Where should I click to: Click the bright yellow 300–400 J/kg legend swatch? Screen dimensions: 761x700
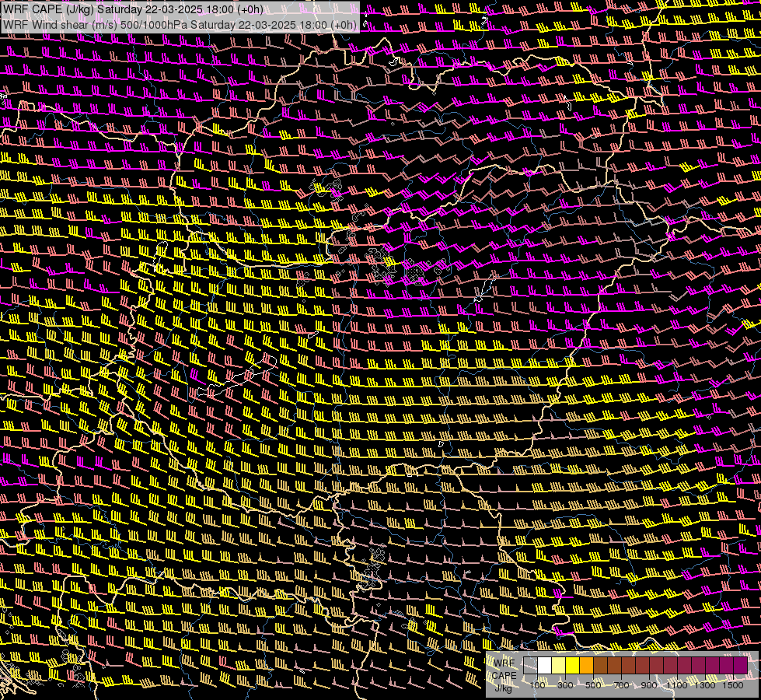tap(573, 665)
